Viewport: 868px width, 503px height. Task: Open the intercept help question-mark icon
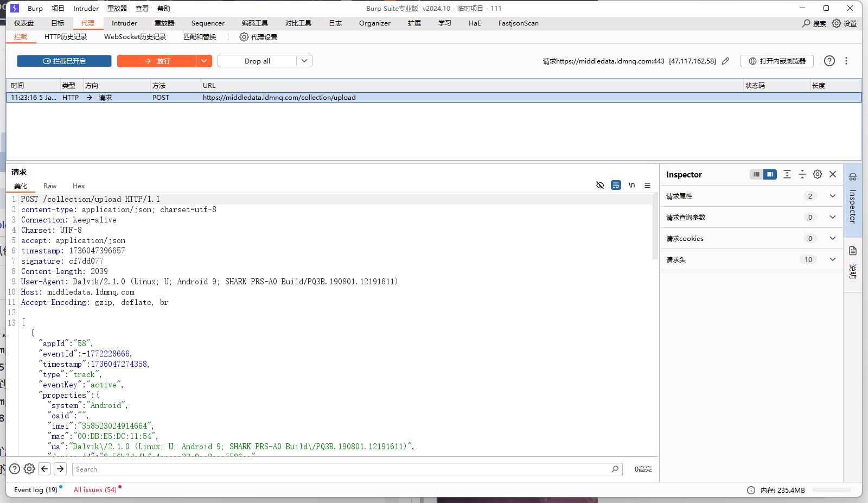click(829, 61)
